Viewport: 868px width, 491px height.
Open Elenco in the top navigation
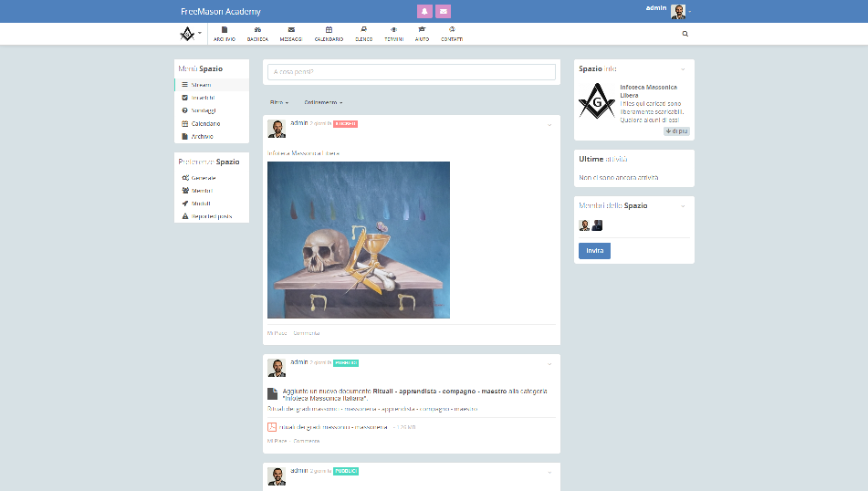coord(363,34)
